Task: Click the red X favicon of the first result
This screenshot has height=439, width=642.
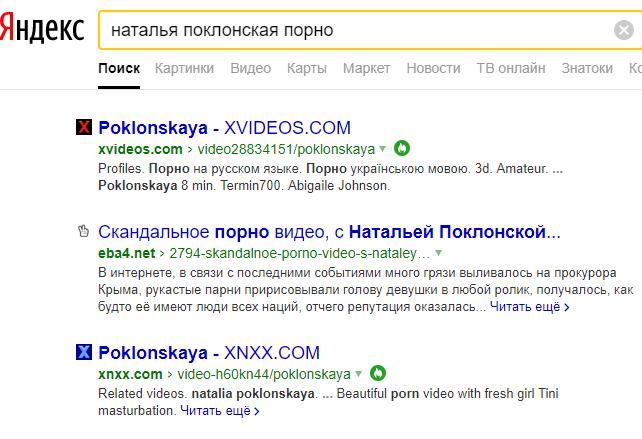Action: pos(84,128)
